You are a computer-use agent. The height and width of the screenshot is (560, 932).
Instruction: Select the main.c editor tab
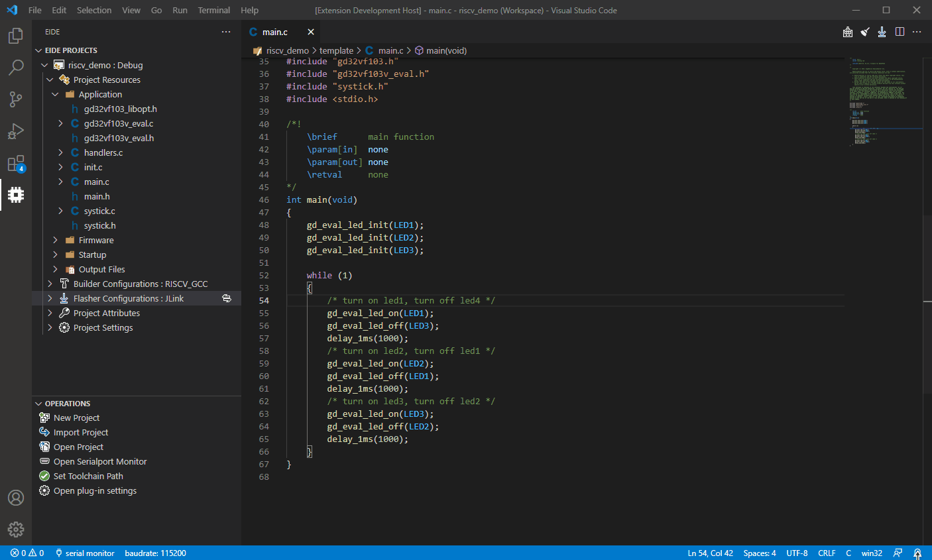(x=274, y=32)
